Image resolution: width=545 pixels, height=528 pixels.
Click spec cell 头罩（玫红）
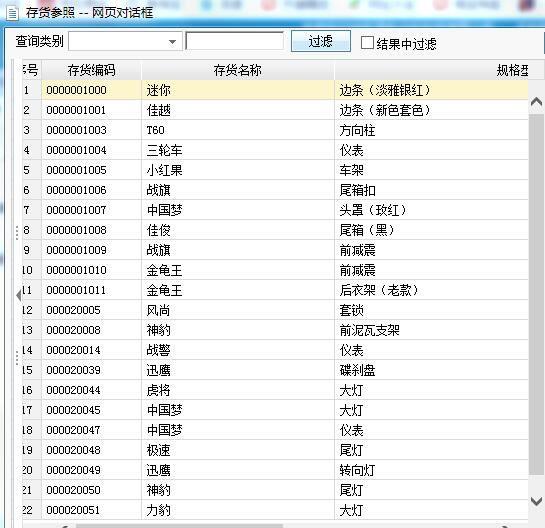[431, 210]
